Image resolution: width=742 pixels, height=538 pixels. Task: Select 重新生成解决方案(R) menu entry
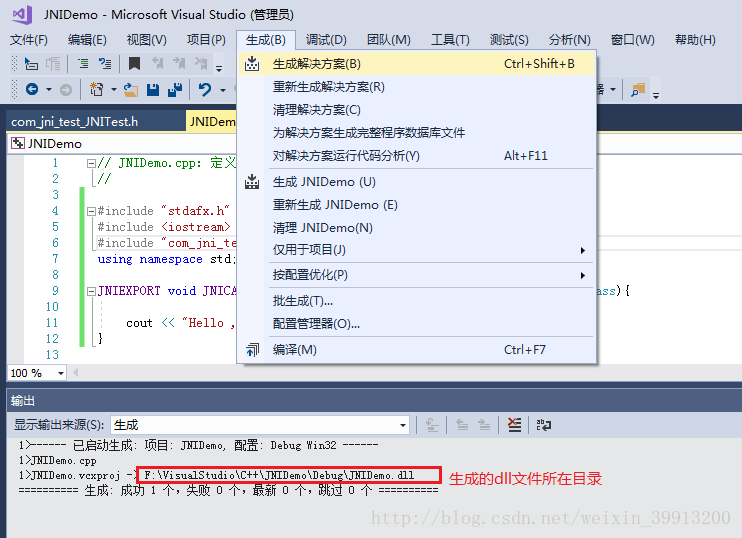point(416,87)
